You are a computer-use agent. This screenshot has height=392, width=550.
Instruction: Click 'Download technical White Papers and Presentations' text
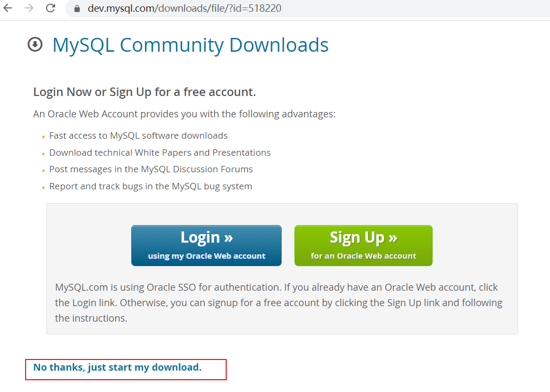pyautogui.click(x=160, y=153)
